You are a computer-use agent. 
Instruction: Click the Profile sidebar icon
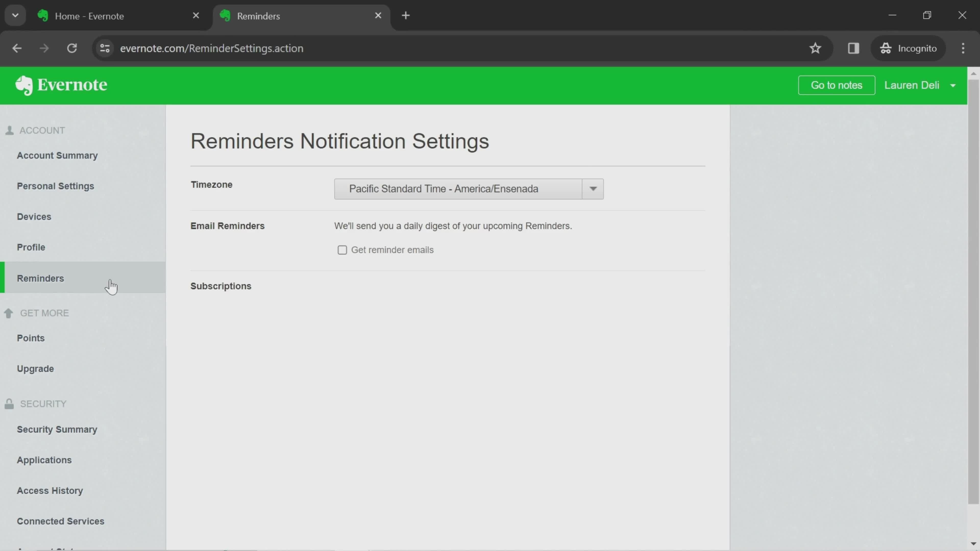pyautogui.click(x=31, y=247)
